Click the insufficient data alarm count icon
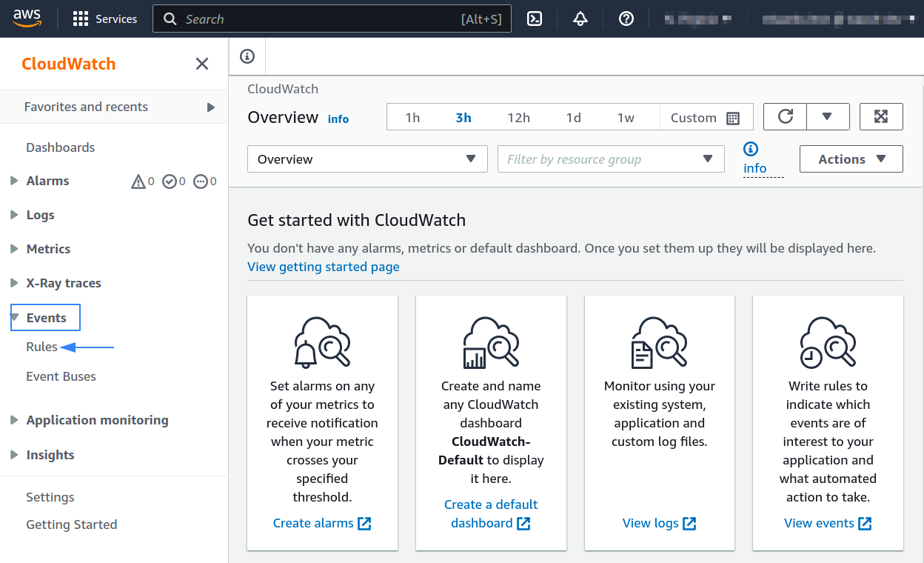The width and height of the screenshot is (924, 563). coord(201,181)
